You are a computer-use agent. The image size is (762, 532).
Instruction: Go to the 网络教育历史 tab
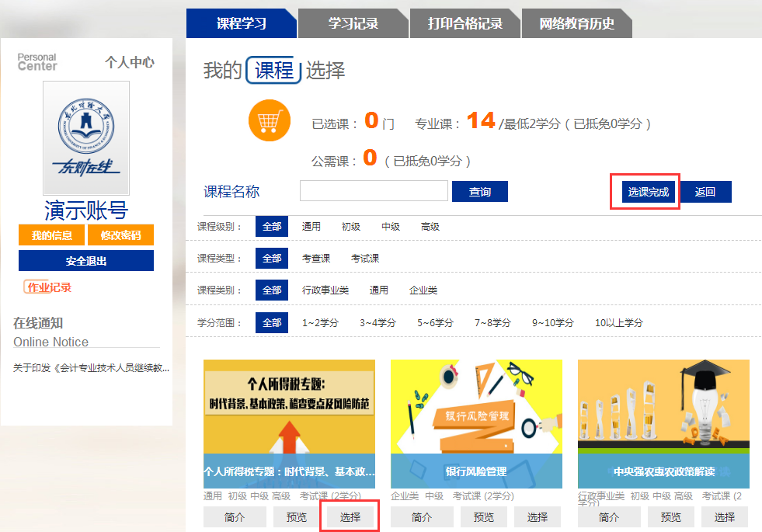pos(576,23)
